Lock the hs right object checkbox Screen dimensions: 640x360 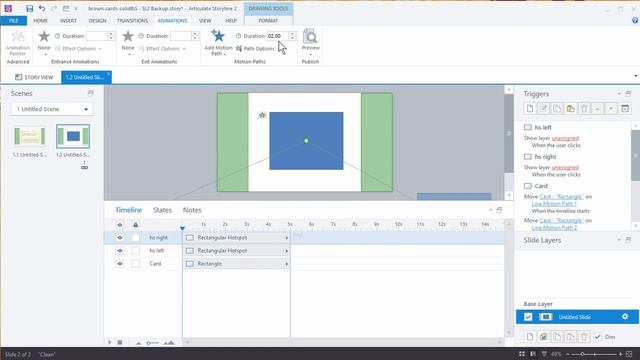(x=136, y=238)
